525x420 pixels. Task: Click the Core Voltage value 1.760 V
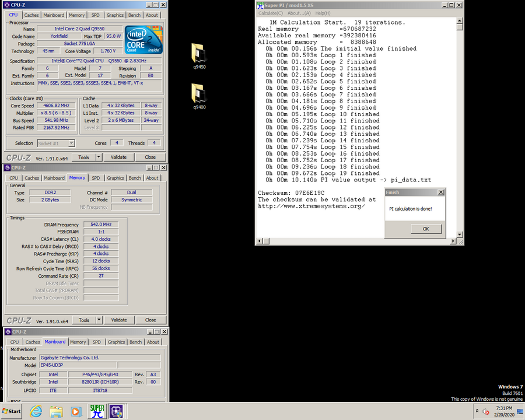pyautogui.click(x=108, y=51)
